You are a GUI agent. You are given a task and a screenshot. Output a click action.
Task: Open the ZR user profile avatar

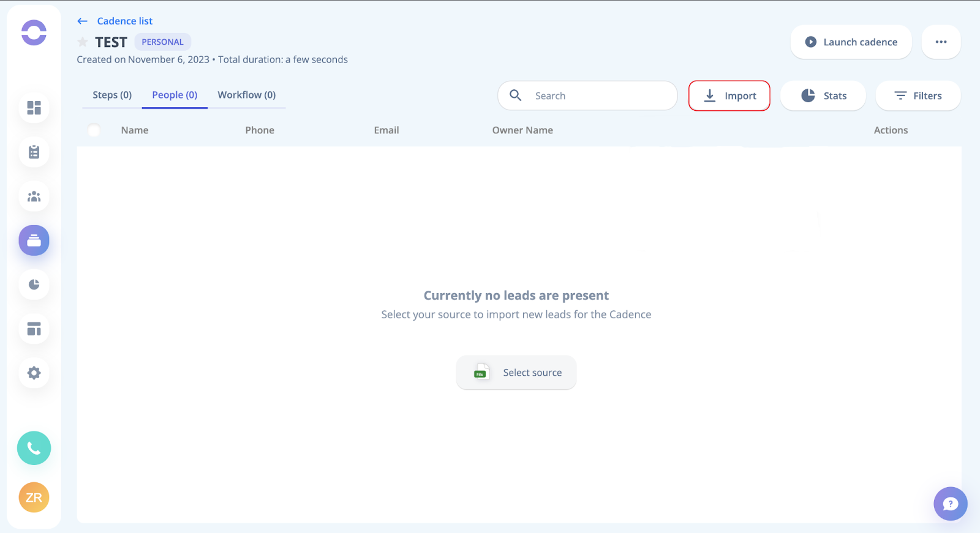pos(34,498)
